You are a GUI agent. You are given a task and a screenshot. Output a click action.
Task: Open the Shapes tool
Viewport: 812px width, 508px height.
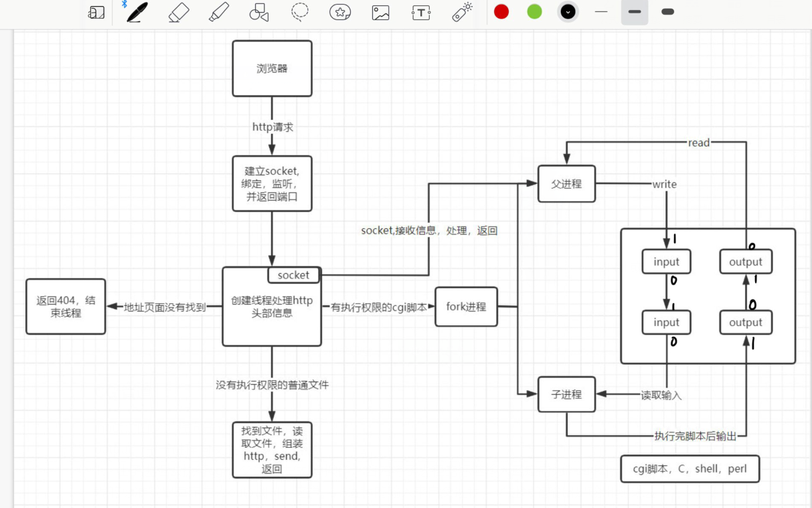tap(259, 13)
